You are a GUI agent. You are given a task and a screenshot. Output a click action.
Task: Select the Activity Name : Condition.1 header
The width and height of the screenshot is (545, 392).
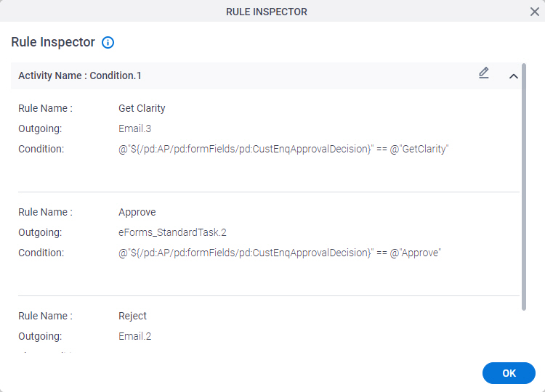coord(266,75)
